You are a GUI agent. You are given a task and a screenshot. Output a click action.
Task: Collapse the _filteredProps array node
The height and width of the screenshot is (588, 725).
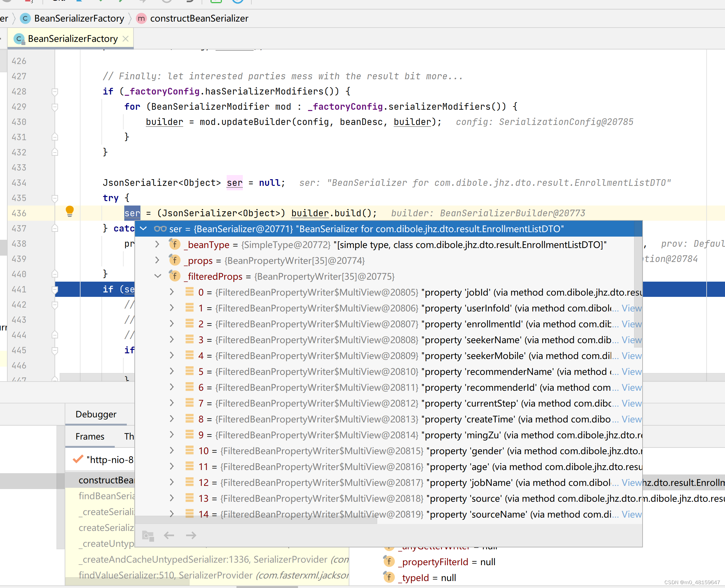pyautogui.click(x=158, y=276)
